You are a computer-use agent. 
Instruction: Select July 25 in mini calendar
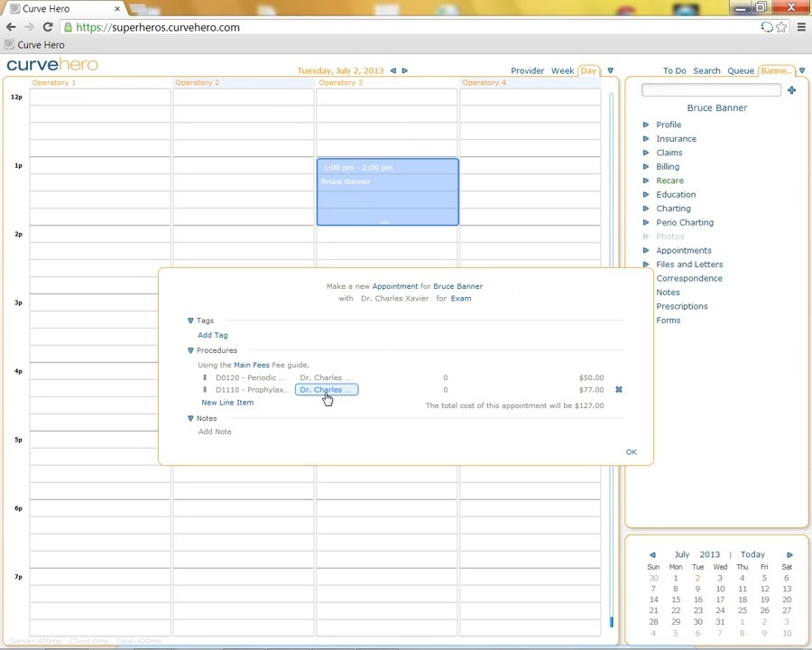click(743, 610)
